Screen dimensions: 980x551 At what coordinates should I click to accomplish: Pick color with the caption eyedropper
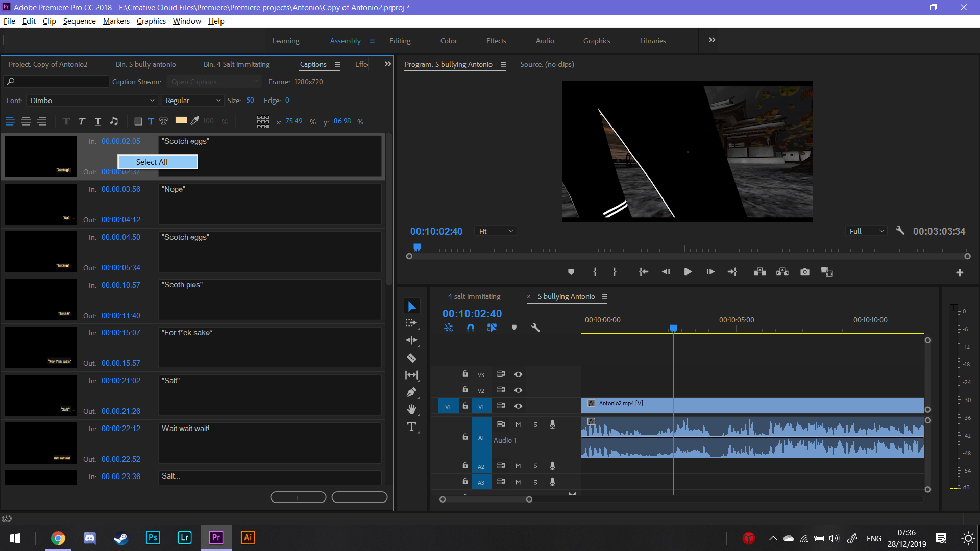(x=195, y=121)
